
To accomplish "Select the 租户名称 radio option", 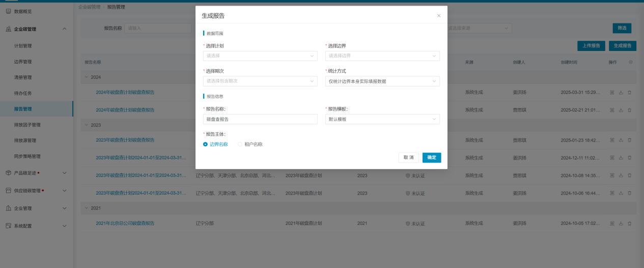I will click(x=240, y=144).
